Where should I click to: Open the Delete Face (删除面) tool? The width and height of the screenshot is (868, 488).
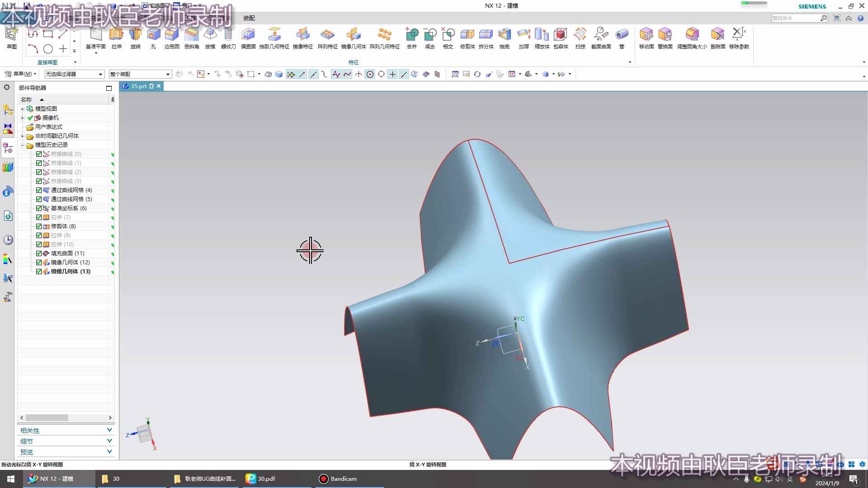[x=717, y=35]
